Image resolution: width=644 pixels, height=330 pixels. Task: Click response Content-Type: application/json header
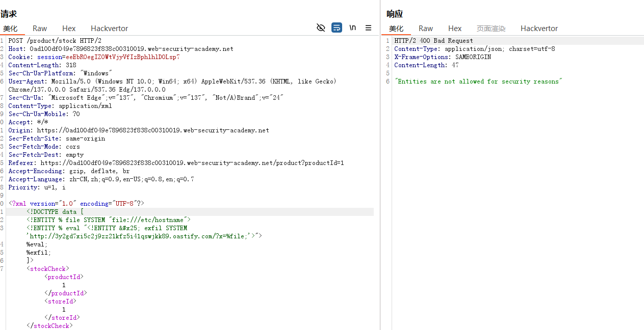(x=475, y=49)
